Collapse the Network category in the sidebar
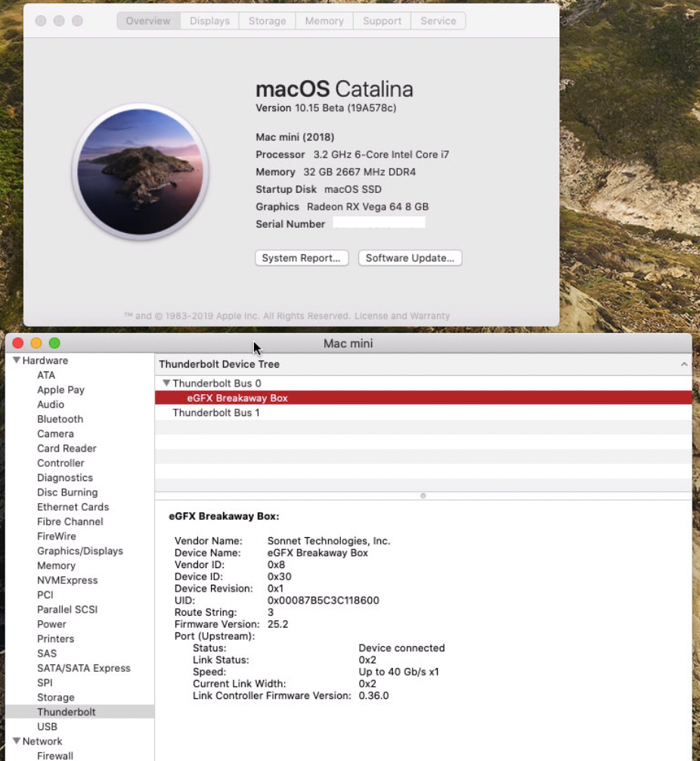The image size is (700, 761). [17, 741]
